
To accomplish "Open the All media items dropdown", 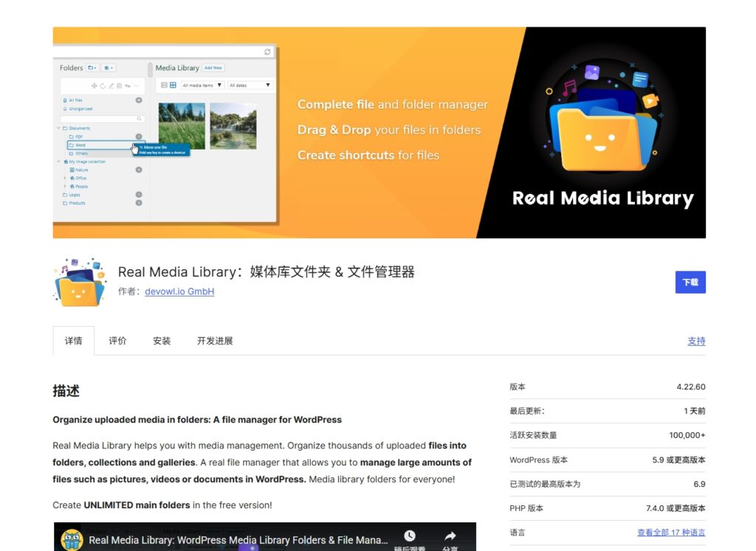I will point(202,86).
